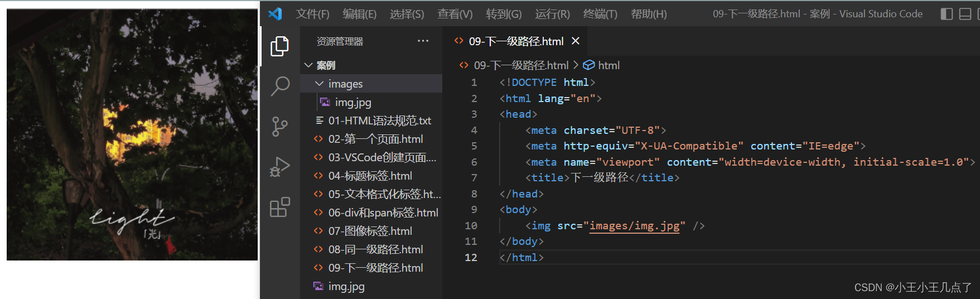This screenshot has height=299, width=980.
Task: Open 04-标题标签.html file
Action: tap(371, 176)
